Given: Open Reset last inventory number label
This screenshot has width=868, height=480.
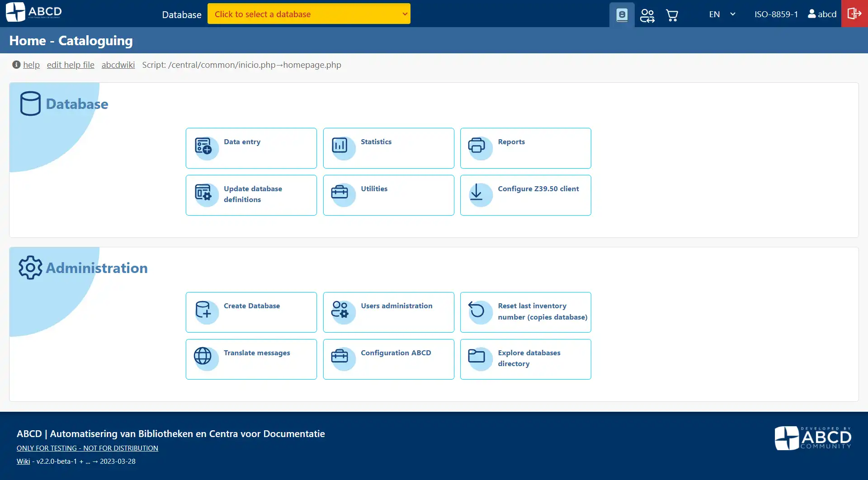Looking at the screenshot, I should point(542,311).
